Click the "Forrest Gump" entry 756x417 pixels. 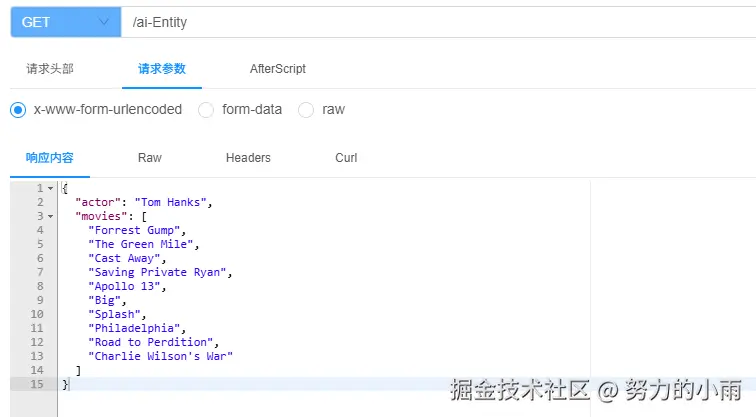[135, 230]
